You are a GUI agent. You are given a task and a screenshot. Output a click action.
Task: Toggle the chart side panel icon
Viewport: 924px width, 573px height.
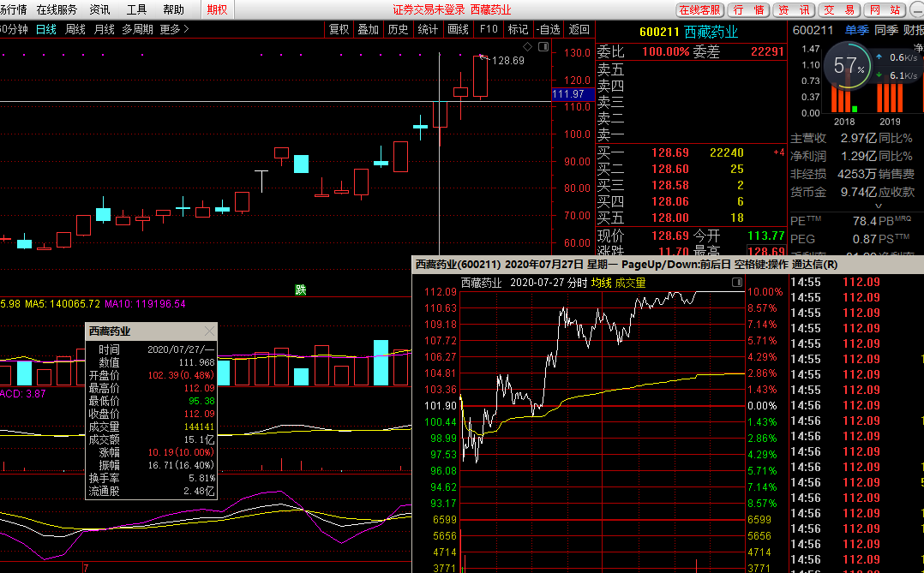click(543, 46)
